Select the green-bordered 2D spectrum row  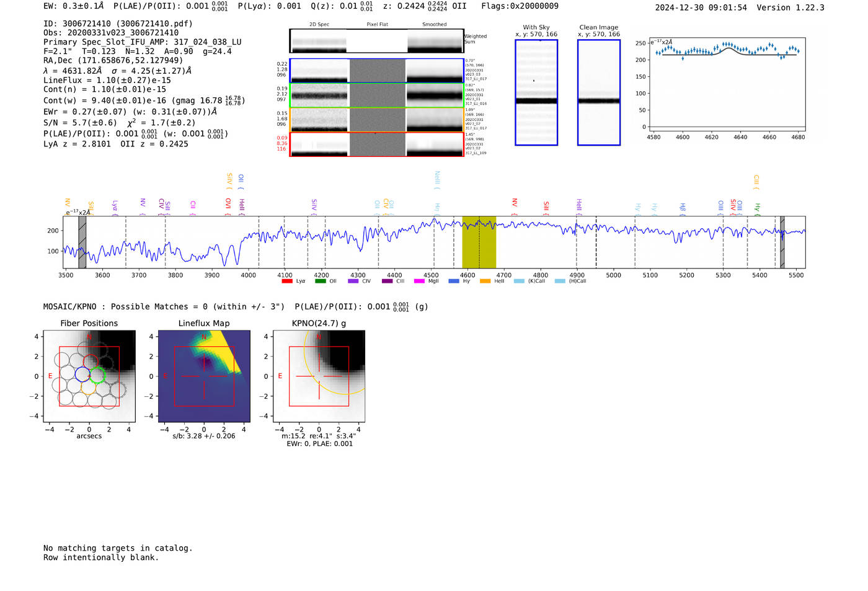pyautogui.click(x=377, y=96)
